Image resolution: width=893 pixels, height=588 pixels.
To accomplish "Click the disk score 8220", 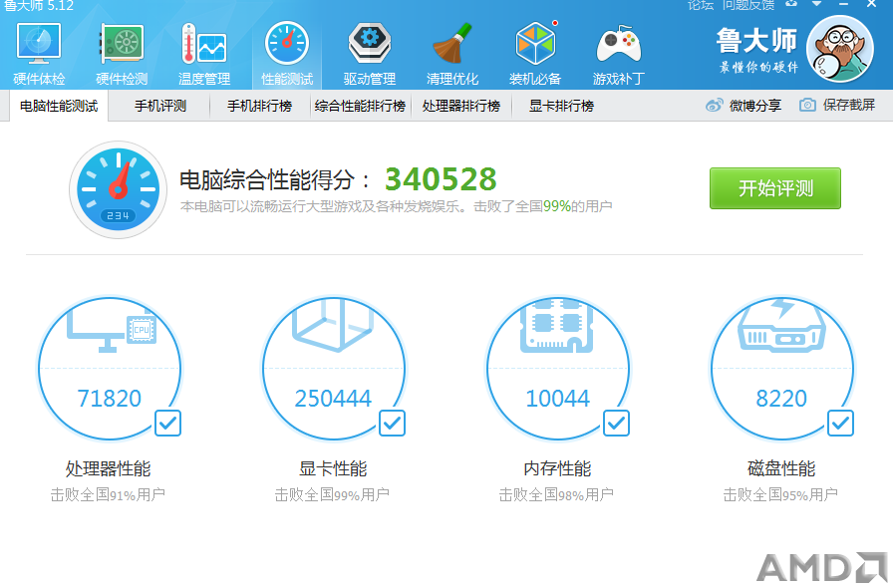I will 781,399.
